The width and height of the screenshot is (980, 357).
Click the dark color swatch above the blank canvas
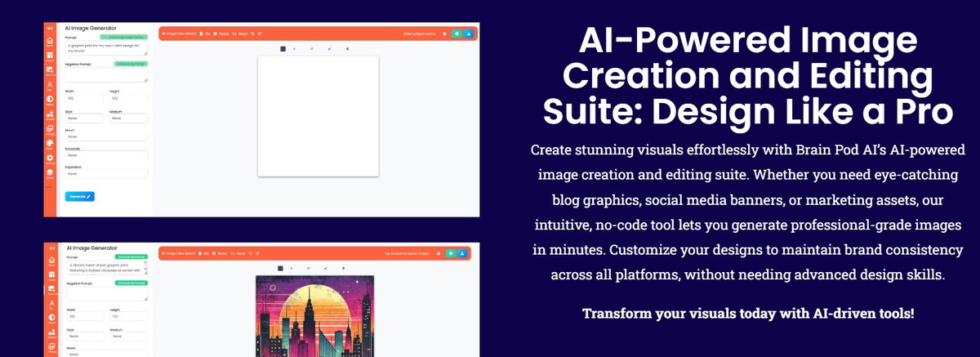[x=283, y=49]
